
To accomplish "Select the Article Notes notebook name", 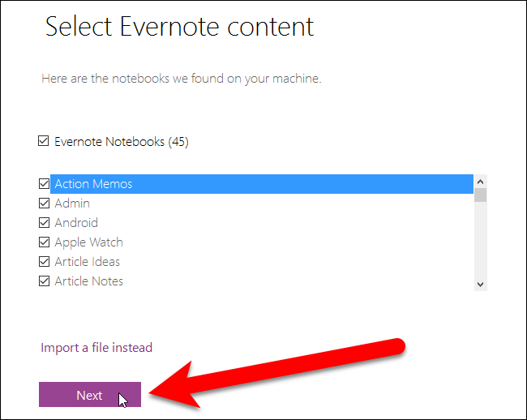I will click(88, 281).
